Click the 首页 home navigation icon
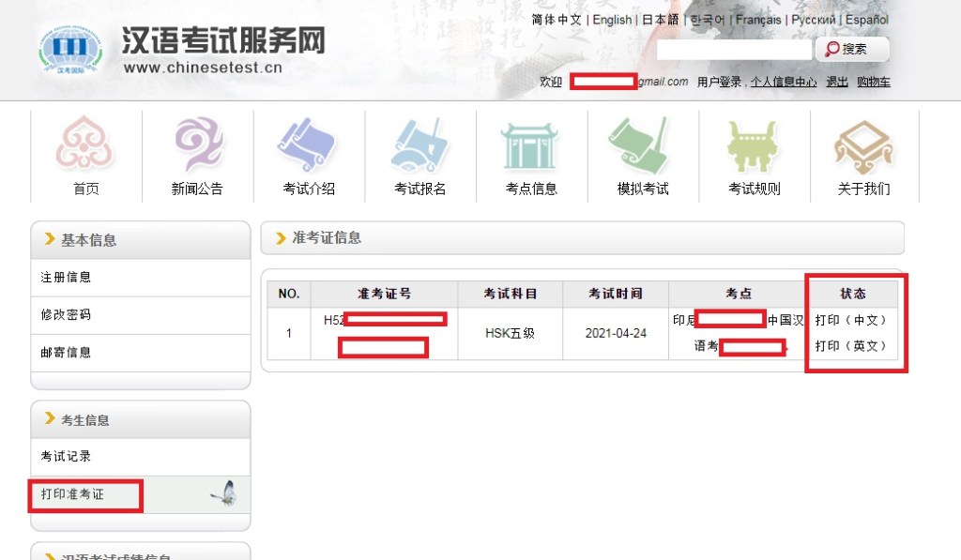Image resolution: width=961 pixels, height=560 pixels. tap(85, 145)
